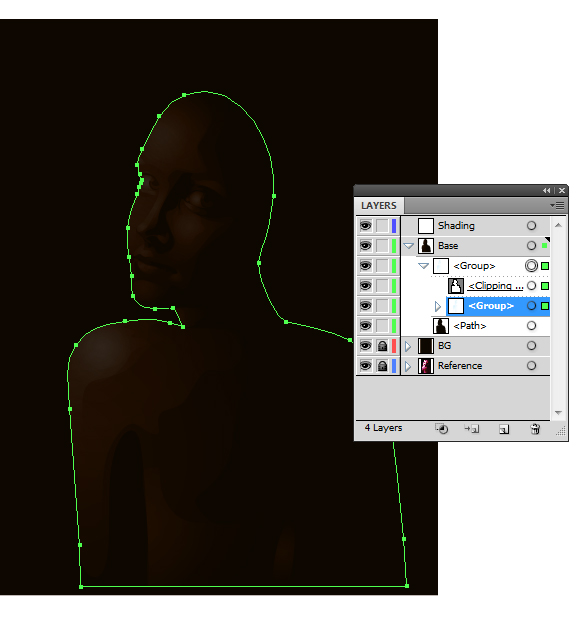Viewport: 576px width, 620px height.
Task: Toggle visibility of the Path item
Action: tap(365, 326)
